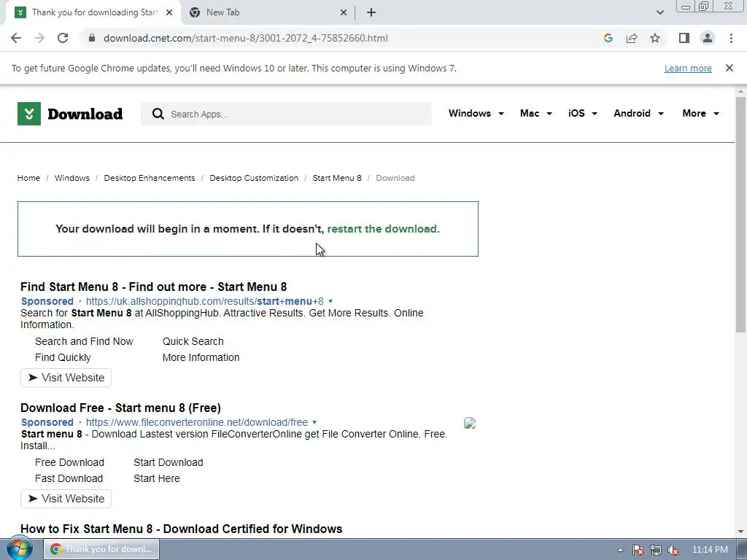This screenshot has width=747, height=560.
Task: Open the Action Center flag icon
Action: [x=638, y=550]
